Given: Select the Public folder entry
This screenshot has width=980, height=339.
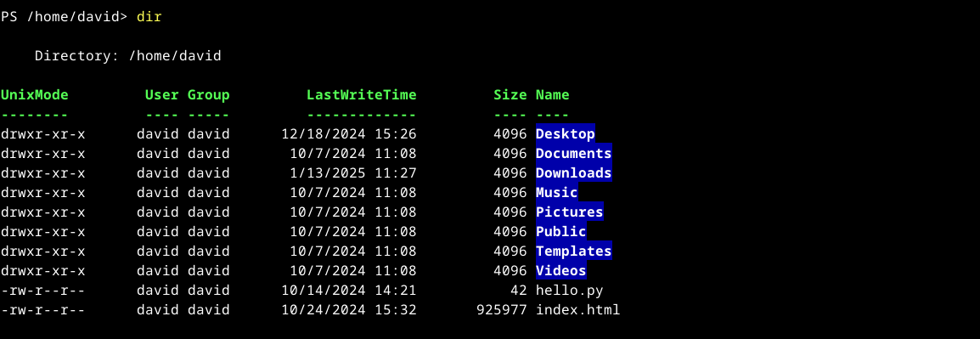Looking at the screenshot, I should click(561, 231).
